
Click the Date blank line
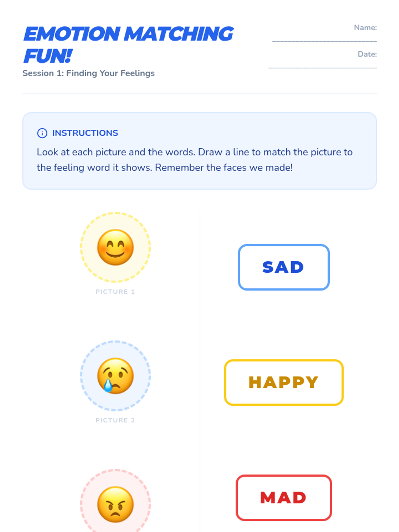[x=323, y=66]
